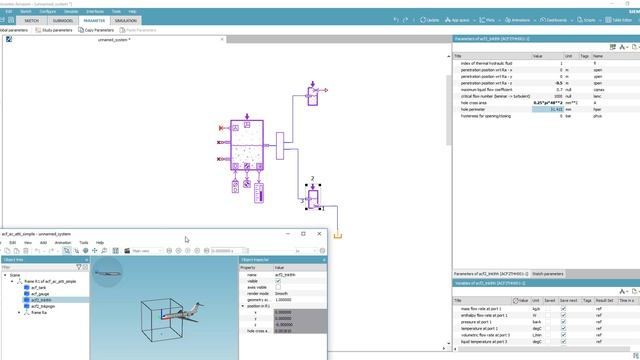Switch to the Sketch parameters tab in the right panel
Viewport: 640px width, 360px height.
pyautogui.click(x=547, y=274)
